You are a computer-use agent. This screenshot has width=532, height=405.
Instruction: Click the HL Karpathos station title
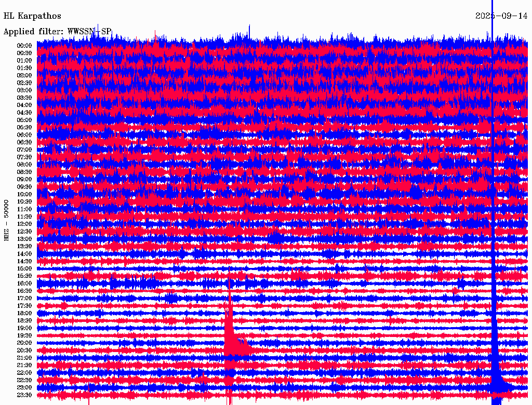point(32,16)
